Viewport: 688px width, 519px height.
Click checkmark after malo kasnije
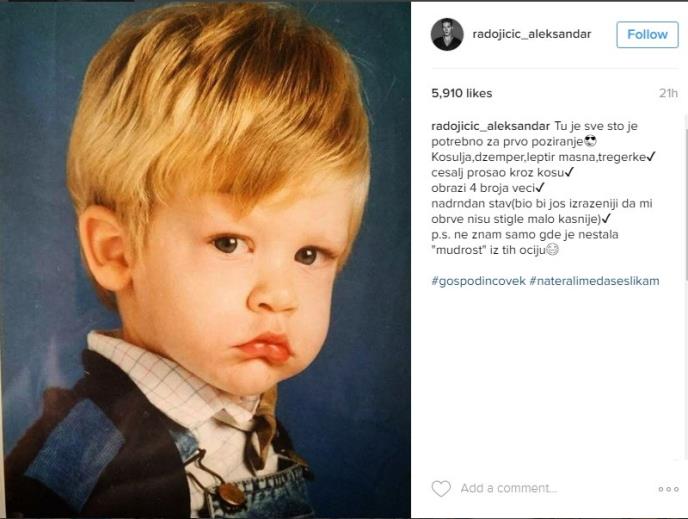606,218
